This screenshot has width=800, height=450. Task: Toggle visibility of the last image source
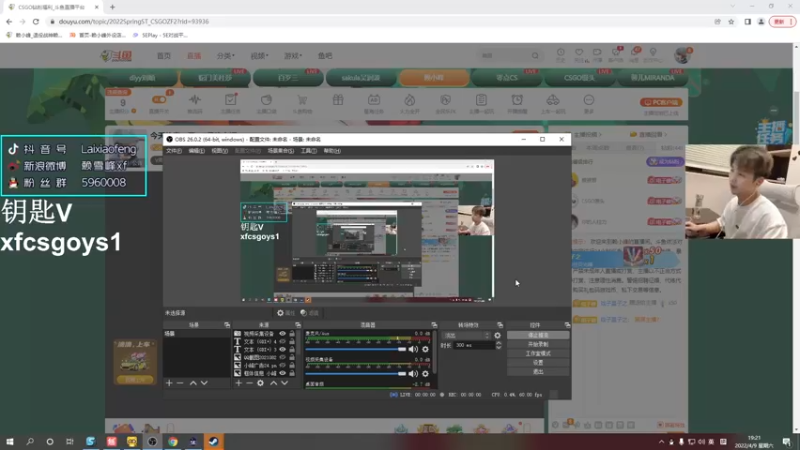[282, 373]
